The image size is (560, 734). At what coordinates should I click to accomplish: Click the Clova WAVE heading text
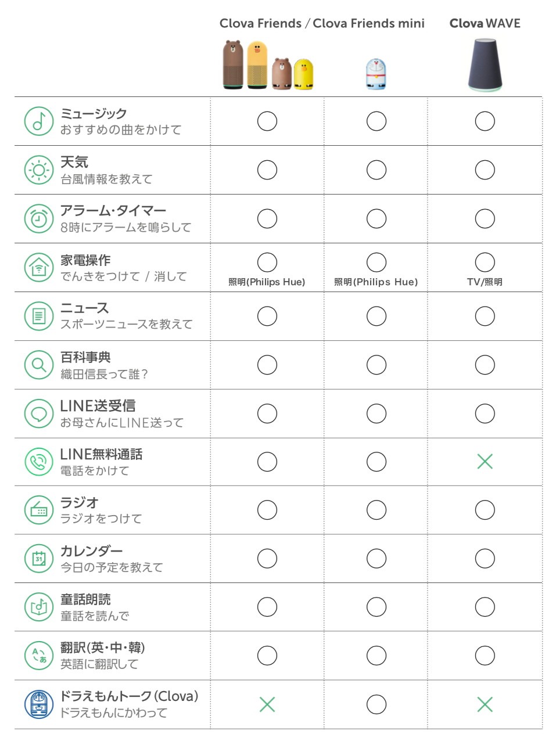click(x=484, y=23)
